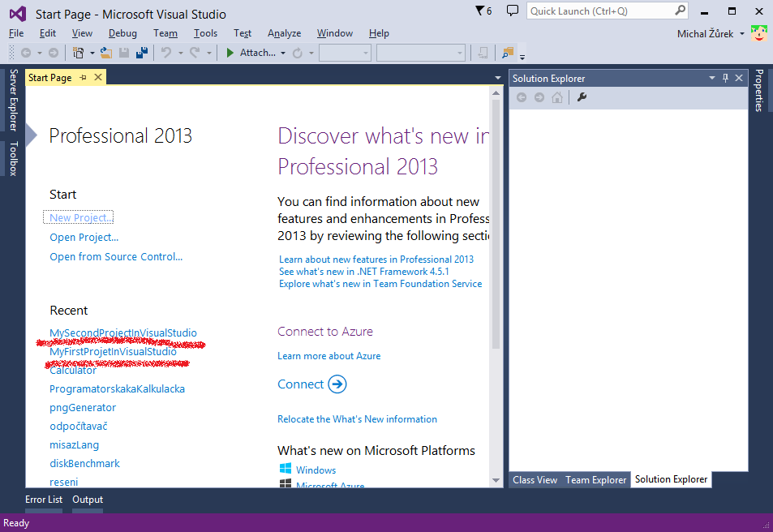Expand the Attach debug target dropdown
The width and height of the screenshot is (773, 532).
click(x=283, y=53)
